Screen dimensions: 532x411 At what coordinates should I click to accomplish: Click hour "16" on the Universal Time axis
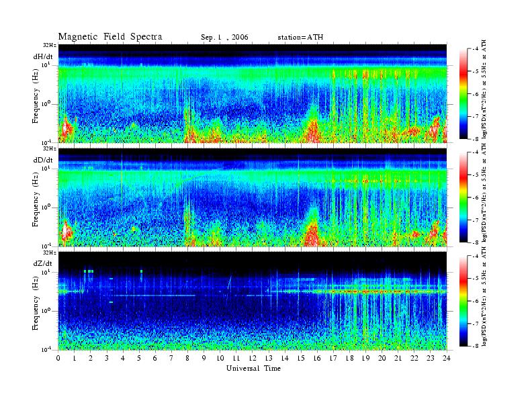pyautogui.click(x=317, y=358)
